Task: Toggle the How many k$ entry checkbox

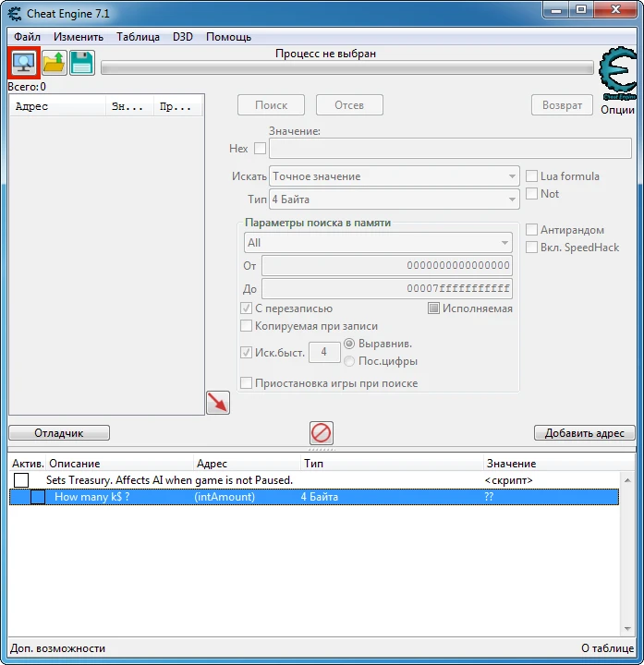Action: (38, 497)
